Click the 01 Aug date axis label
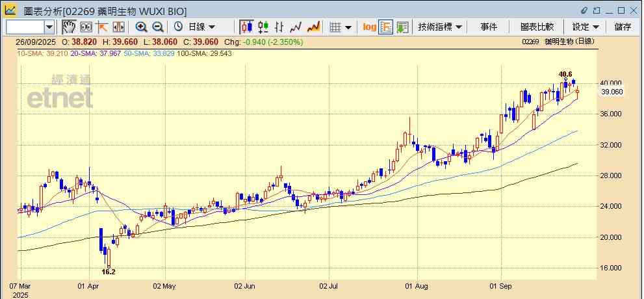 (417, 286)
